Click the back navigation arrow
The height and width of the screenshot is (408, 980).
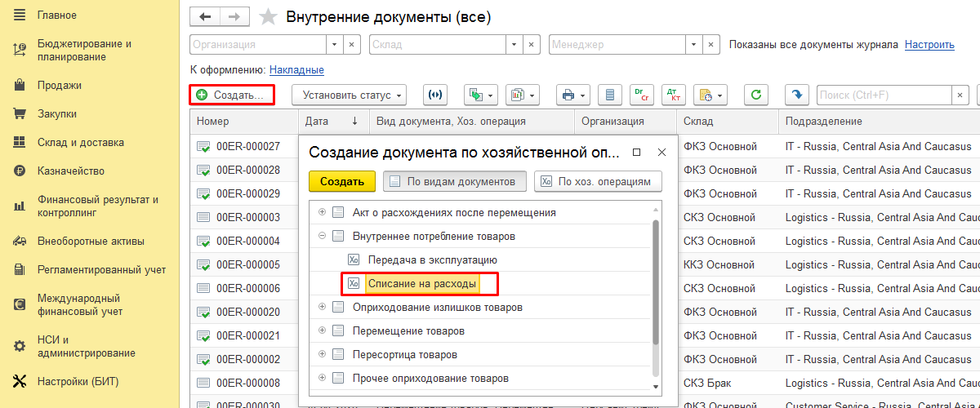205,17
